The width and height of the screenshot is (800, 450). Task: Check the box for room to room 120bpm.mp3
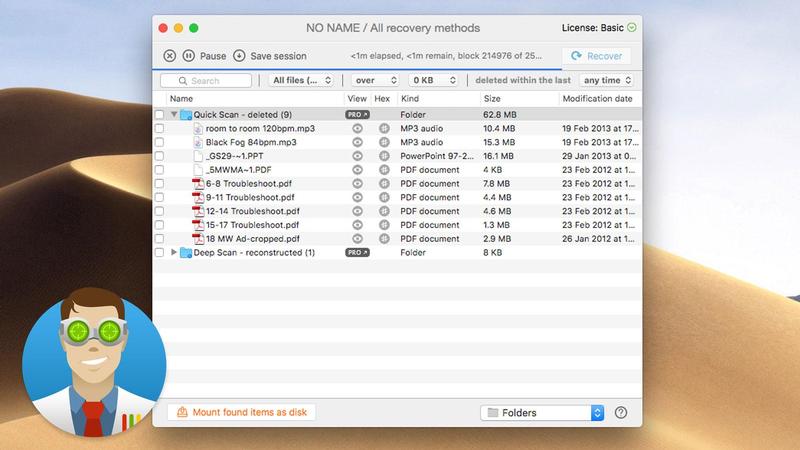pyautogui.click(x=160, y=129)
